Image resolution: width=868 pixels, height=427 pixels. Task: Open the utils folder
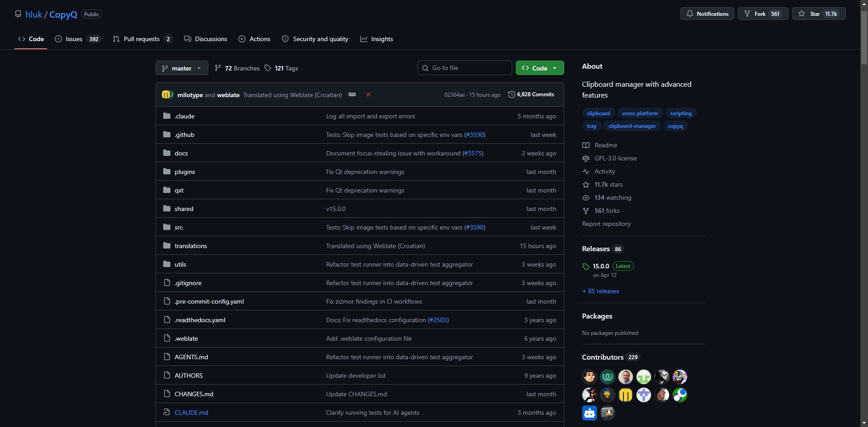[180, 264]
